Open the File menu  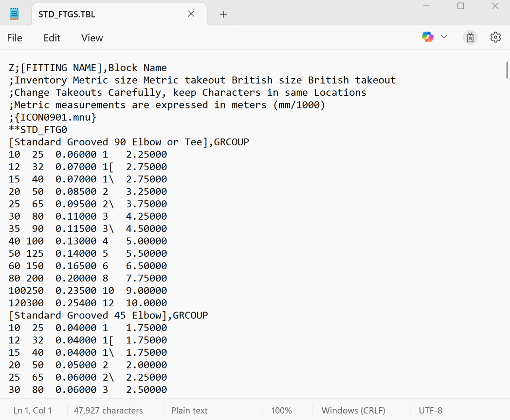[x=15, y=38]
